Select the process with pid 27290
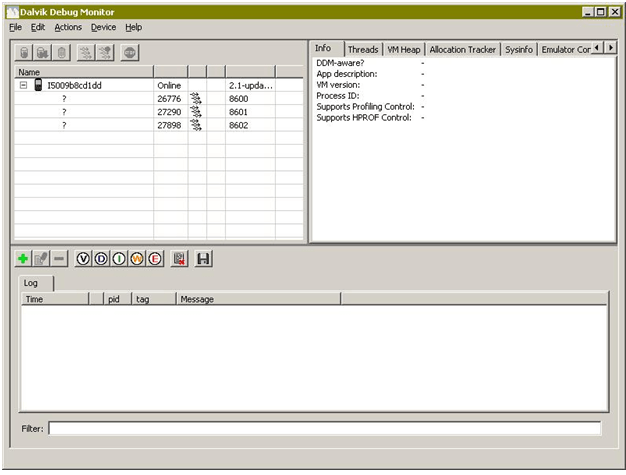 168,112
